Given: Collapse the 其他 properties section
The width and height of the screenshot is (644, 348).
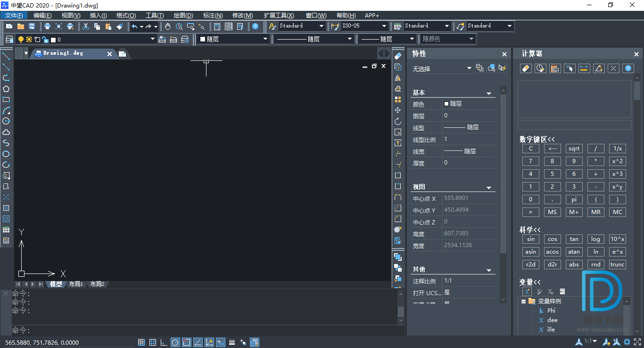Looking at the screenshot, I should pos(489,270).
